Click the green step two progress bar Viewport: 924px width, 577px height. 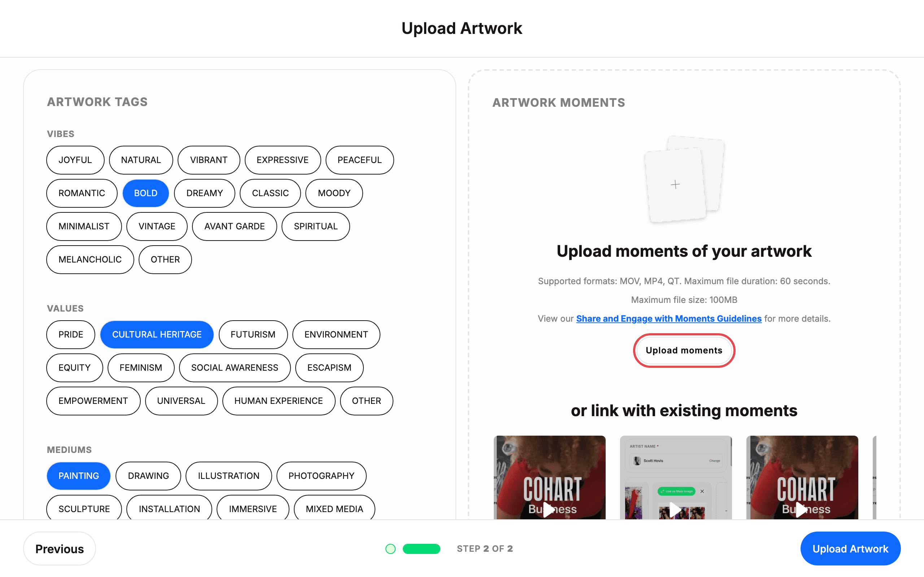[x=422, y=549]
